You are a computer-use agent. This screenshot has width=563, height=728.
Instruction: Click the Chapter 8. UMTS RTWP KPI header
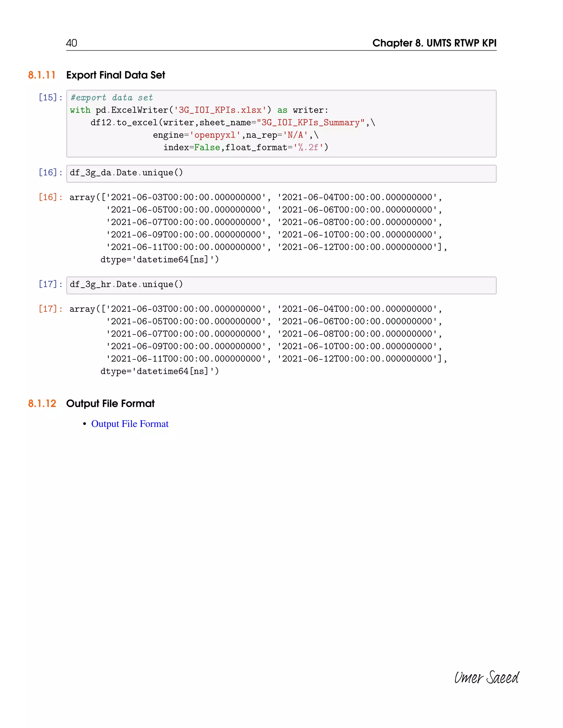point(434,43)
